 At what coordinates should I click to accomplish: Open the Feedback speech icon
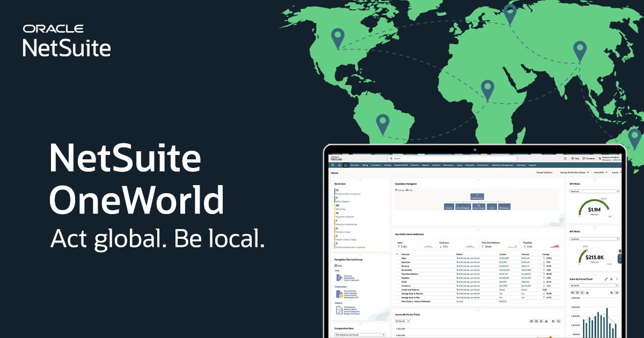(584, 158)
